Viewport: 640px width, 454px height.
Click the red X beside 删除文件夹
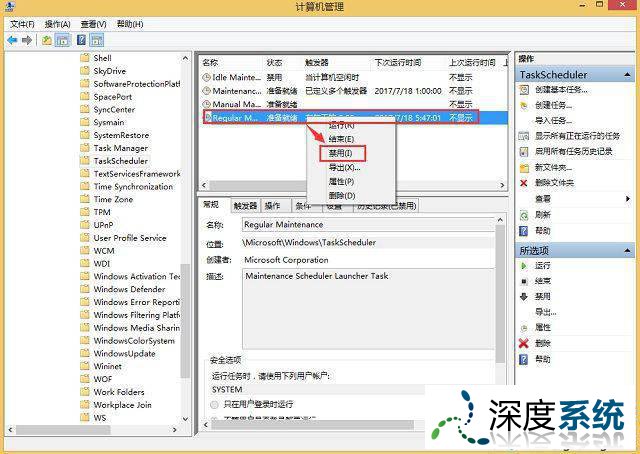click(524, 183)
